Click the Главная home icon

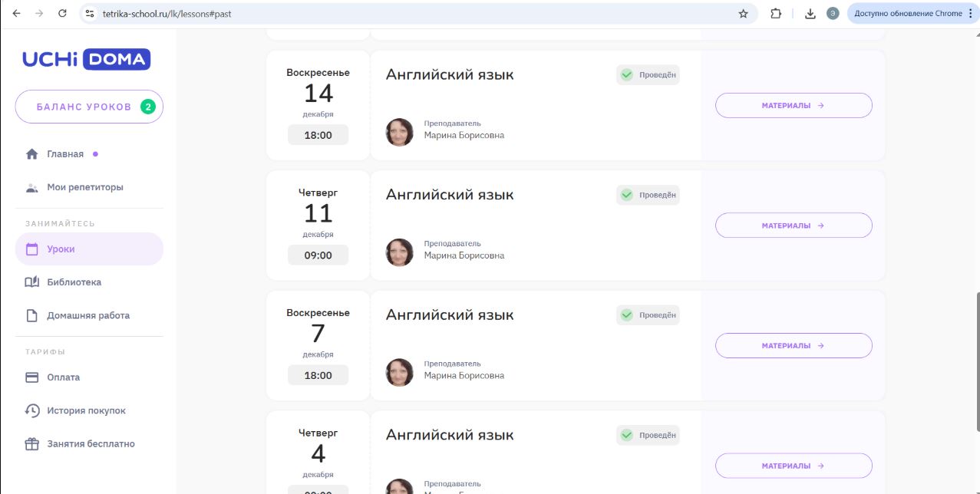[x=32, y=154]
